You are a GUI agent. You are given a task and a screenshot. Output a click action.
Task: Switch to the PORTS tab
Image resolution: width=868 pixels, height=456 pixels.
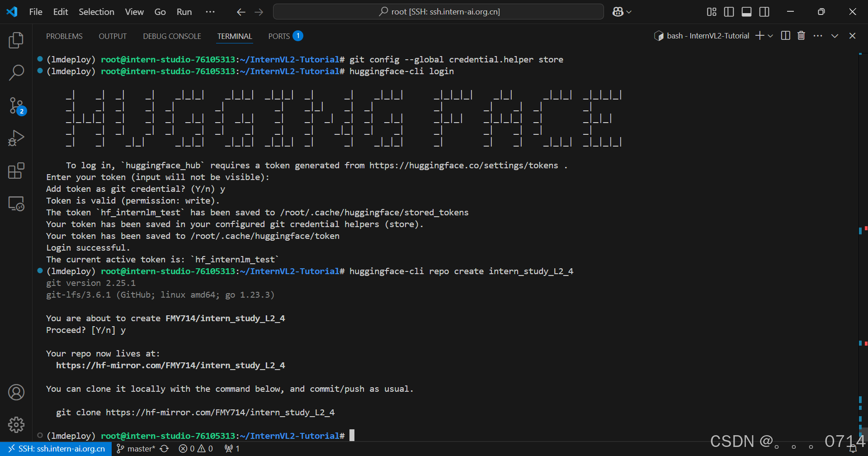(285, 36)
